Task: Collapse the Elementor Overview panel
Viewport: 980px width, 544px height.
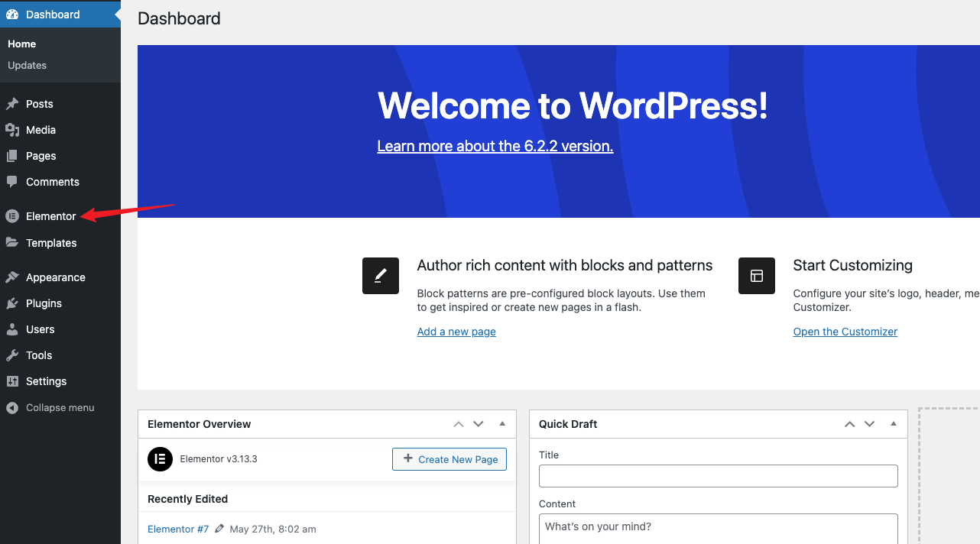Action: tap(502, 424)
